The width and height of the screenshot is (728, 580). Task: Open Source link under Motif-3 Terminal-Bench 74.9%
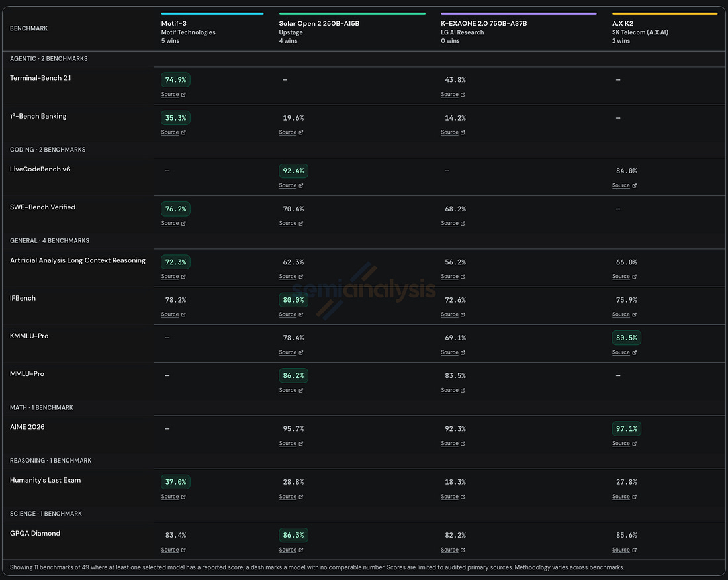(x=170, y=94)
